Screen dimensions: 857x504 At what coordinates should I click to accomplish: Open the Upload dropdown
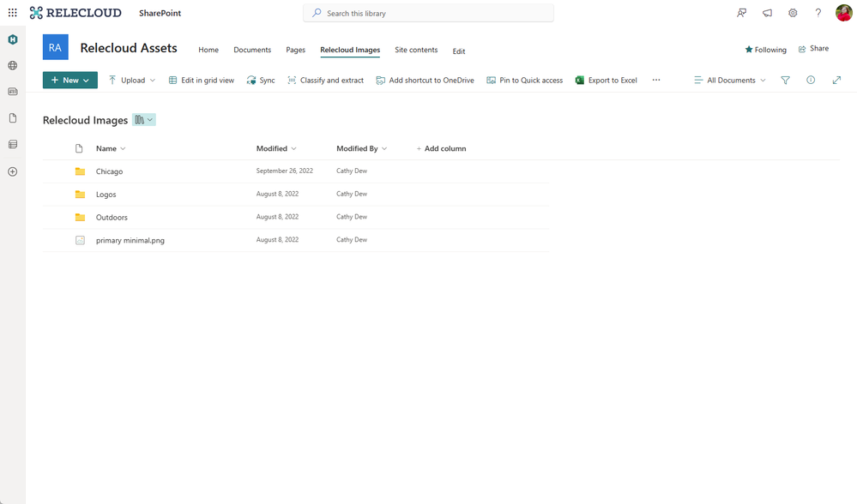[x=132, y=81]
